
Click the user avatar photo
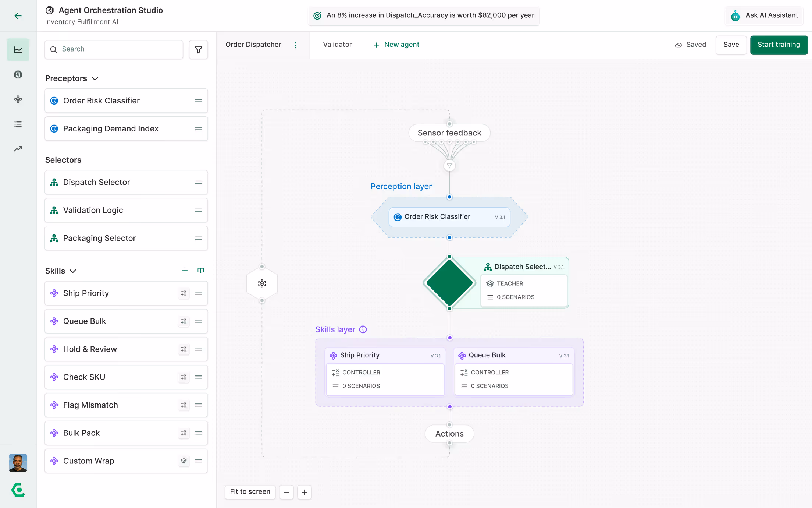18,463
